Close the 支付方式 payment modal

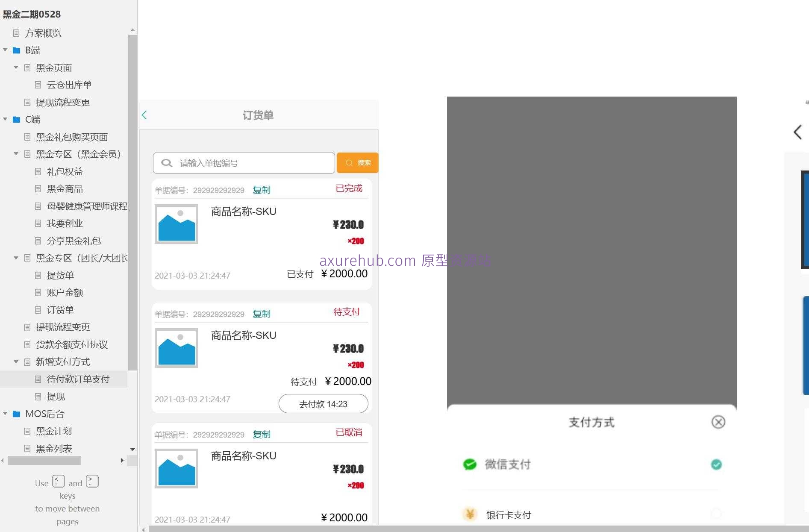pyautogui.click(x=718, y=422)
